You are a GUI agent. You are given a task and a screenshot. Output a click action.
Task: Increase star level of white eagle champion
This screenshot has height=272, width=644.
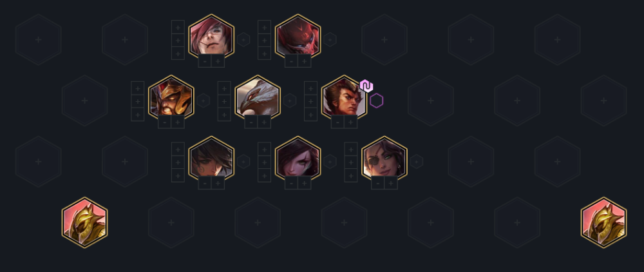tap(264, 122)
